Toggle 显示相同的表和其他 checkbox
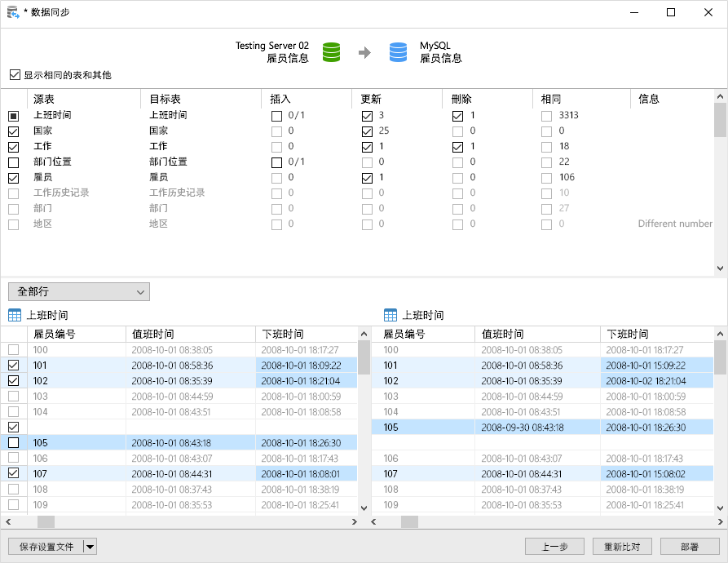728x563 pixels. pos(15,75)
